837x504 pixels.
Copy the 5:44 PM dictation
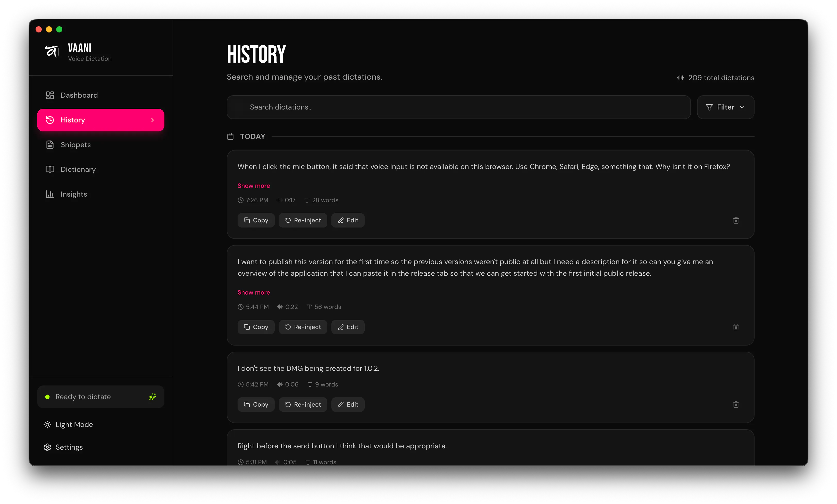pos(256,327)
